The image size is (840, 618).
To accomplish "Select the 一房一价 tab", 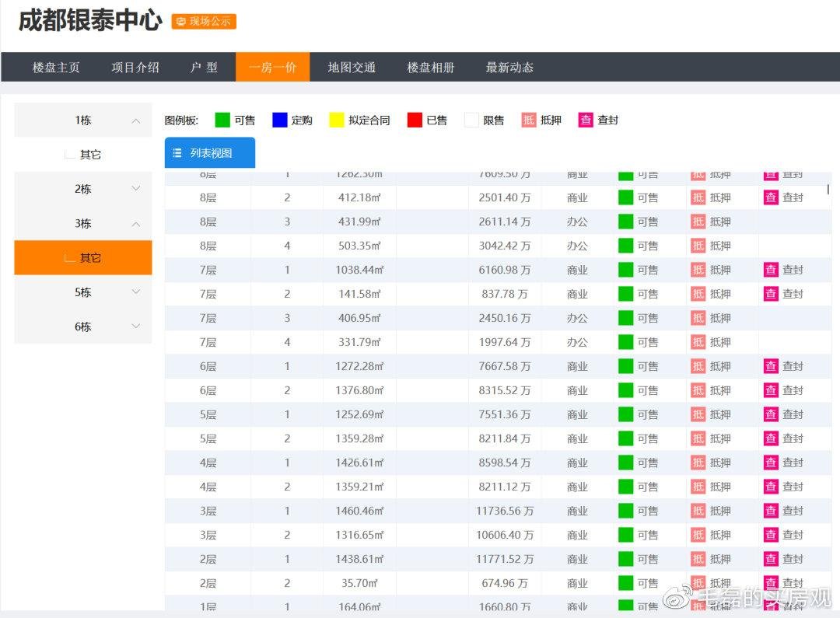I will 273,67.
